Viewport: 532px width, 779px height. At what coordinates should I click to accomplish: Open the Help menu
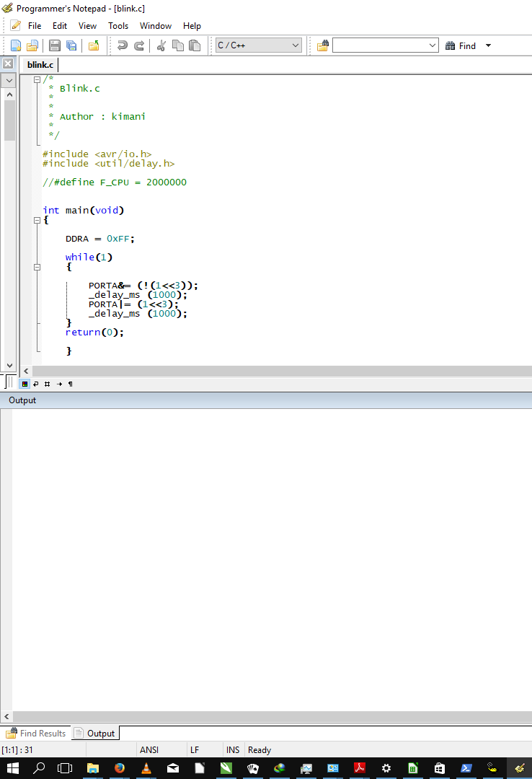192,26
